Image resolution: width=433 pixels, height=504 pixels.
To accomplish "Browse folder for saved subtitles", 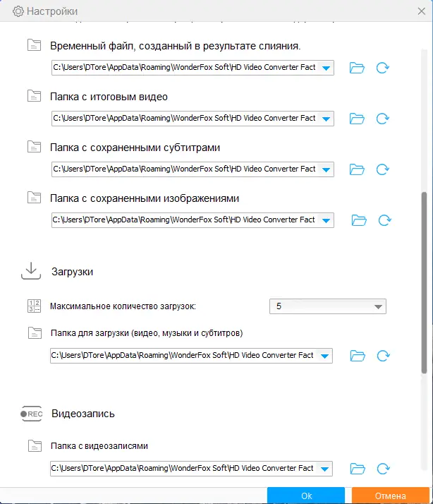I will click(x=357, y=169).
